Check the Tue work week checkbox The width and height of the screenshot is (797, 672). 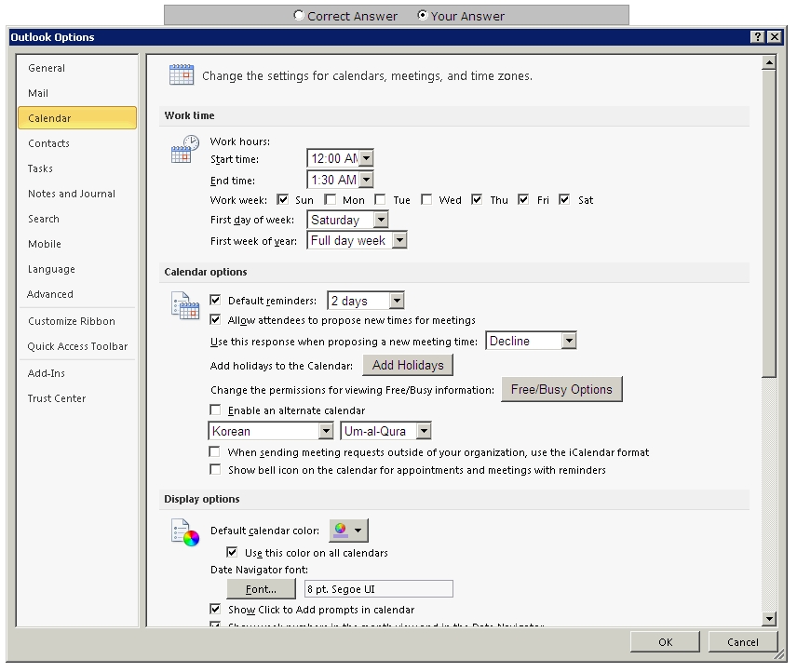[380, 199]
